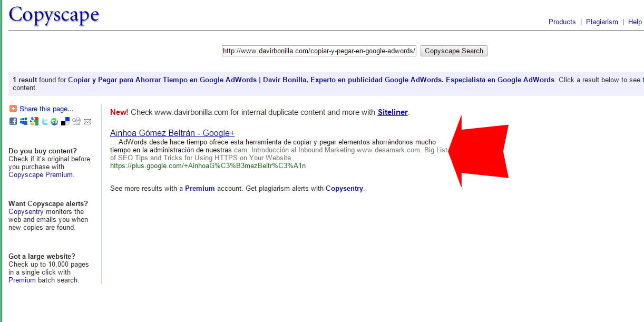Click the Copysentry link in results footer
The height and width of the screenshot is (322, 644).
pos(344,188)
